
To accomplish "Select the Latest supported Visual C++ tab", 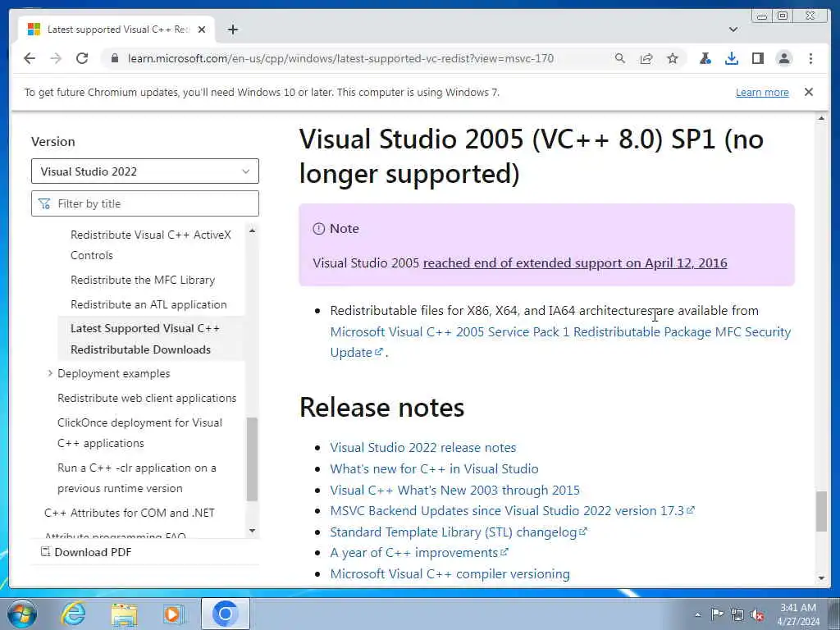I will coord(116,30).
